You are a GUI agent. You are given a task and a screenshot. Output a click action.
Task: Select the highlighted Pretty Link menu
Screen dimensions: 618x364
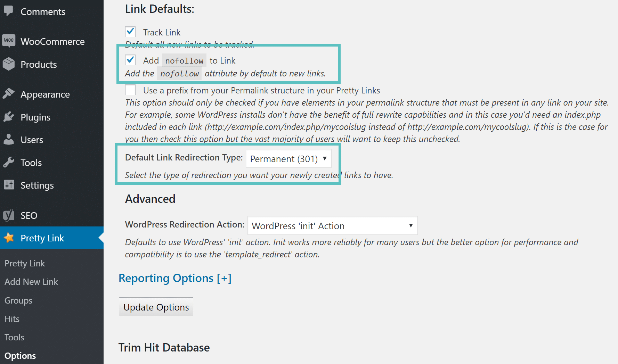pos(52,238)
